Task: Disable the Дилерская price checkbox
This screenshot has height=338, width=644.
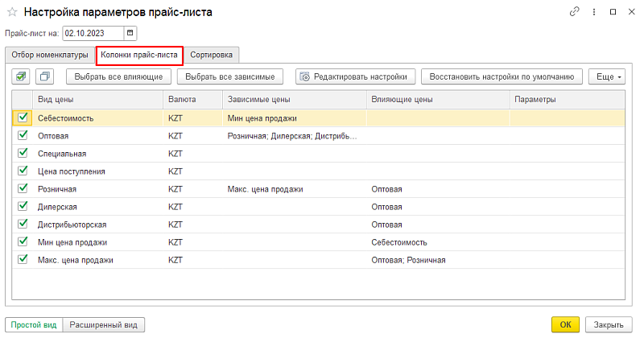Action: 23,206
